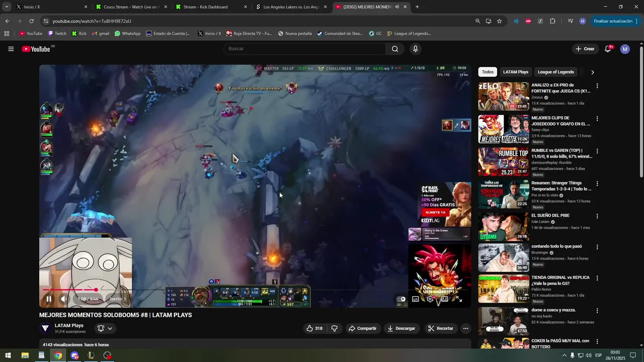Mute the video with the volume icon
644x362 pixels.
[63, 299]
